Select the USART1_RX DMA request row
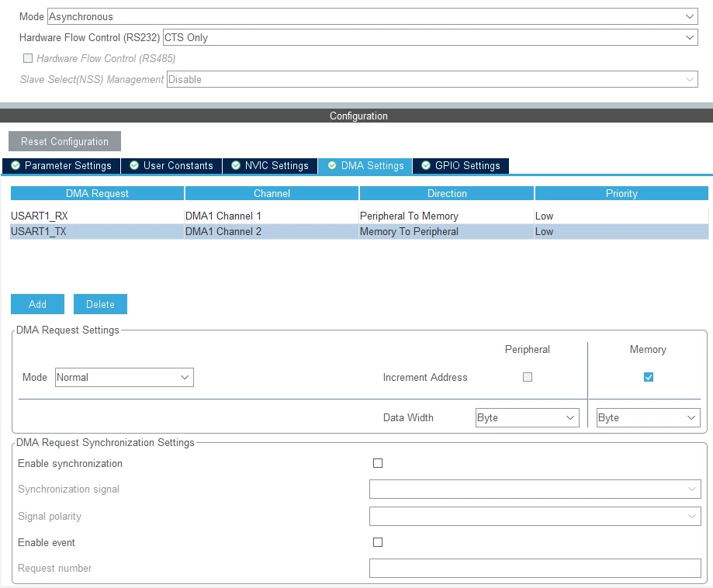Viewport: 713px width, 588px height. (359, 216)
